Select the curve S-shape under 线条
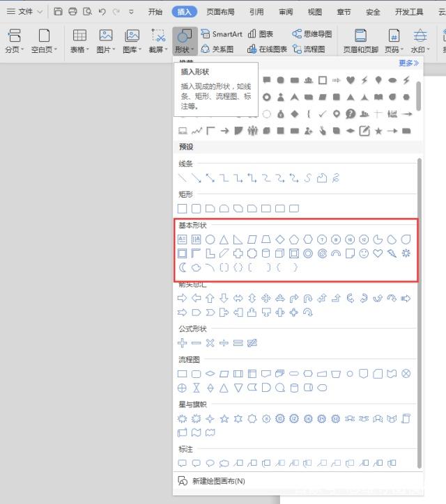The width and height of the screenshot is (446, 504). tap(308, 178)
